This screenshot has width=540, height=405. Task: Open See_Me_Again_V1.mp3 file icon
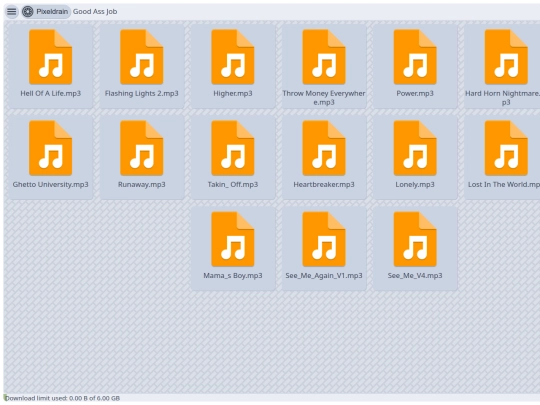click(324, 239)
